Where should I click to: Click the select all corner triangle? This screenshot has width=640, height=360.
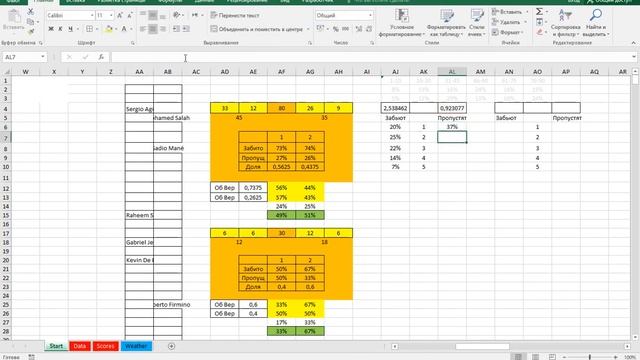[x=7, y=72]
